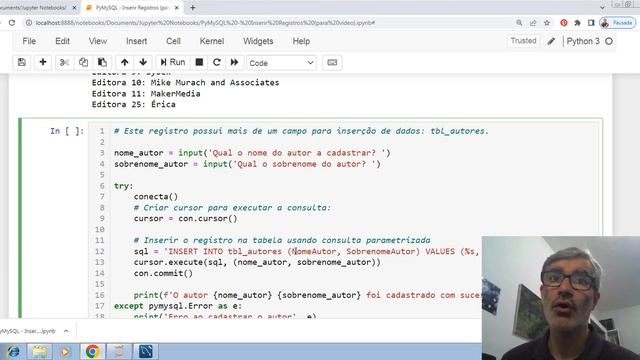Click the Python 3 kernel name
This screenshot has width=640, height=360.
pos(583,41)
